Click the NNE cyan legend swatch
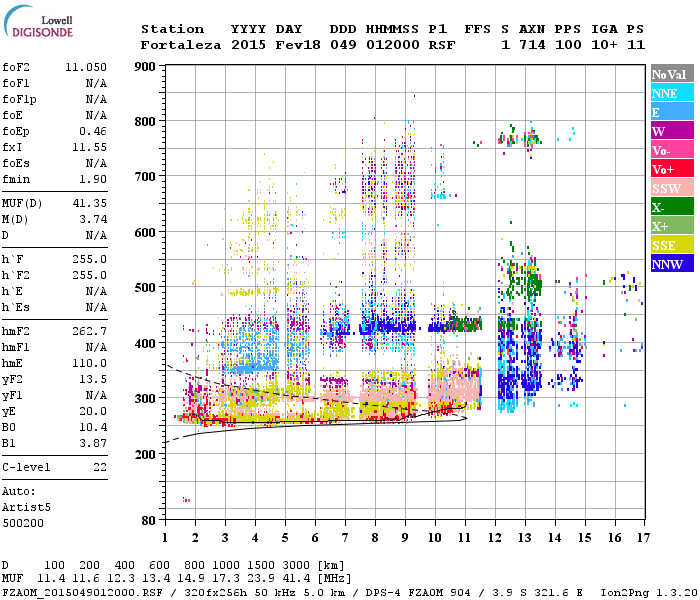Image resolution: width=700 pixels, height=600 pixels. (x=670, y=93)
